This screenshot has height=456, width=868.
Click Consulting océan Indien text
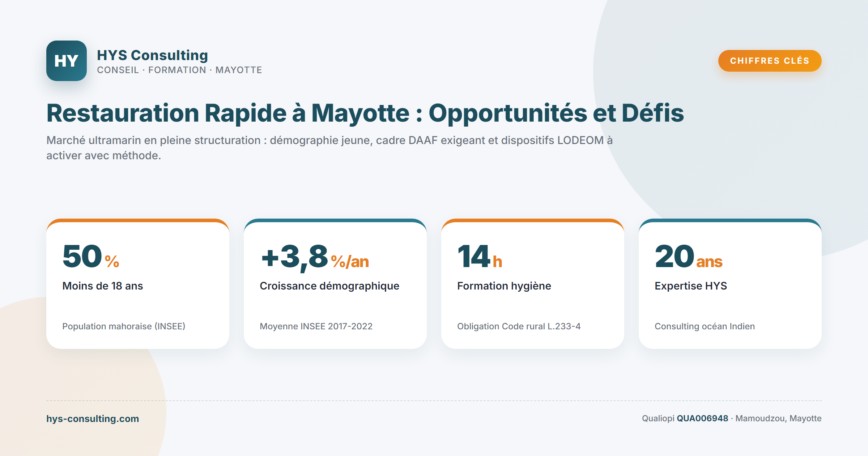click(x=705, y=326)
